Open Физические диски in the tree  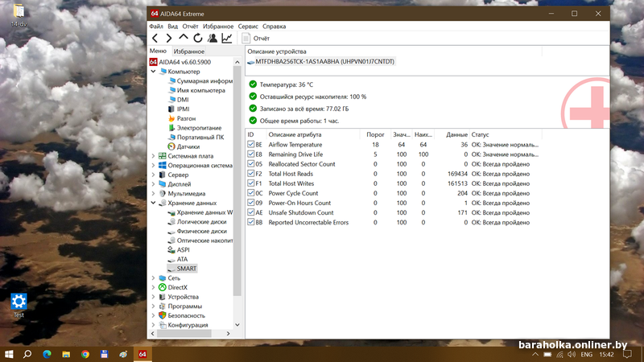tap(197, 231)
